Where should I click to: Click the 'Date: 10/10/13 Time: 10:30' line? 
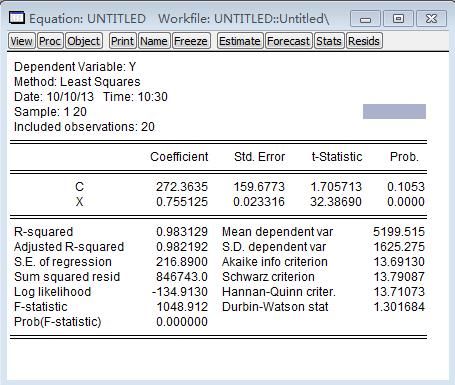pyautogui.click(x=91, y=97)
